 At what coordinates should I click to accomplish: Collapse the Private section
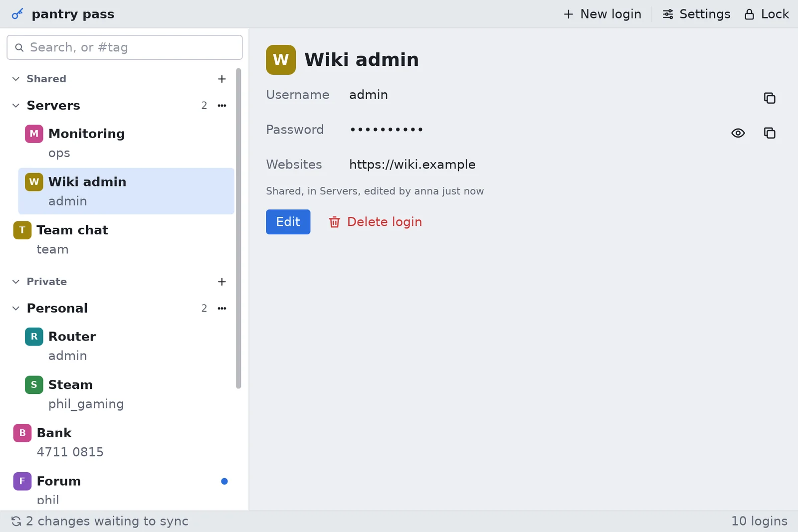pos(16,282)
